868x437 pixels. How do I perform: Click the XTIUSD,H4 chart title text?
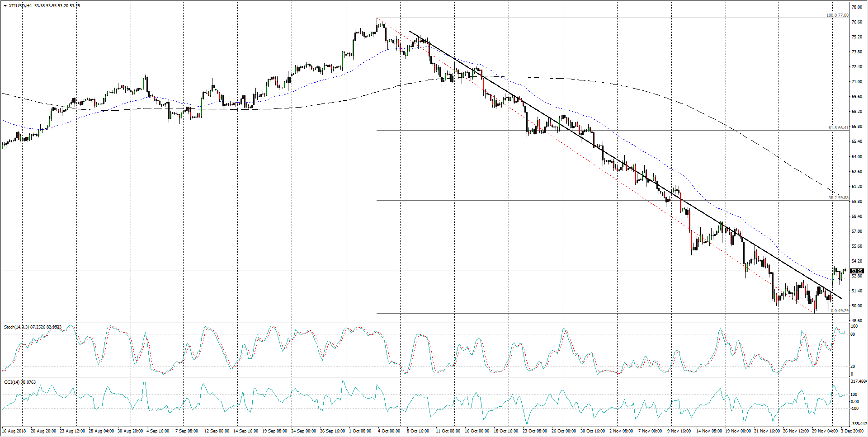[20, 6]
